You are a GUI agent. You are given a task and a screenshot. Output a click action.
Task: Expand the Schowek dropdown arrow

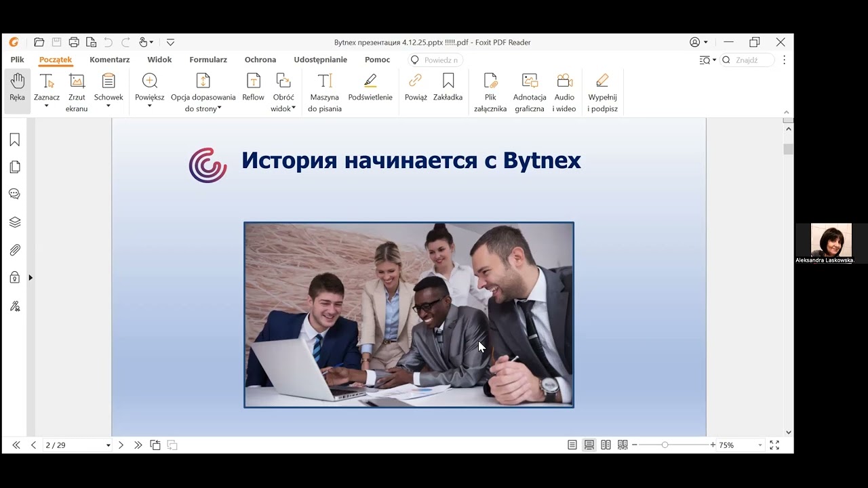point(108,106)
